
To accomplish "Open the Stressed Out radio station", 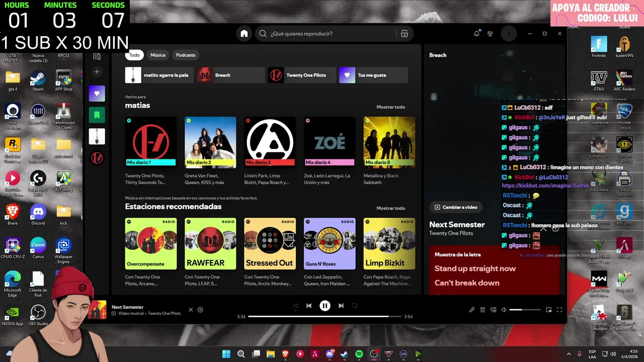I will [270, 243].
